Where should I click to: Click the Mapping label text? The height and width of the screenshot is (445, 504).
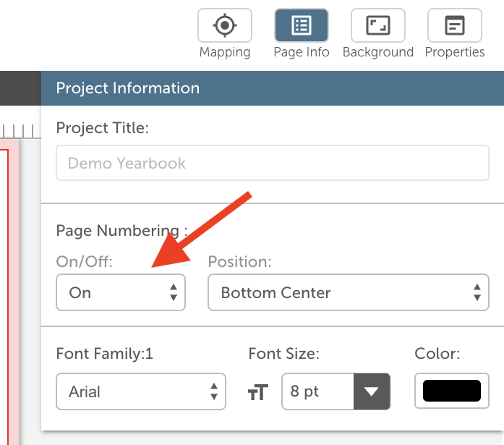[225, 52]
